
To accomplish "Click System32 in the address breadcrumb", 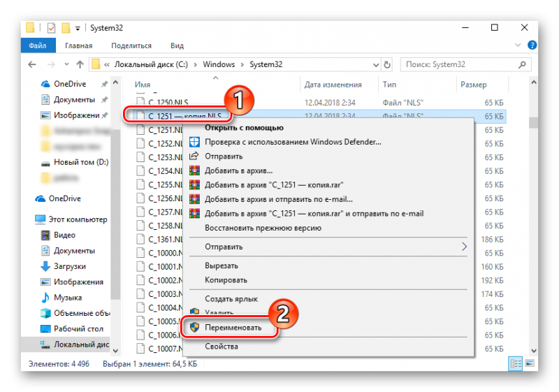I will point(266,64).
